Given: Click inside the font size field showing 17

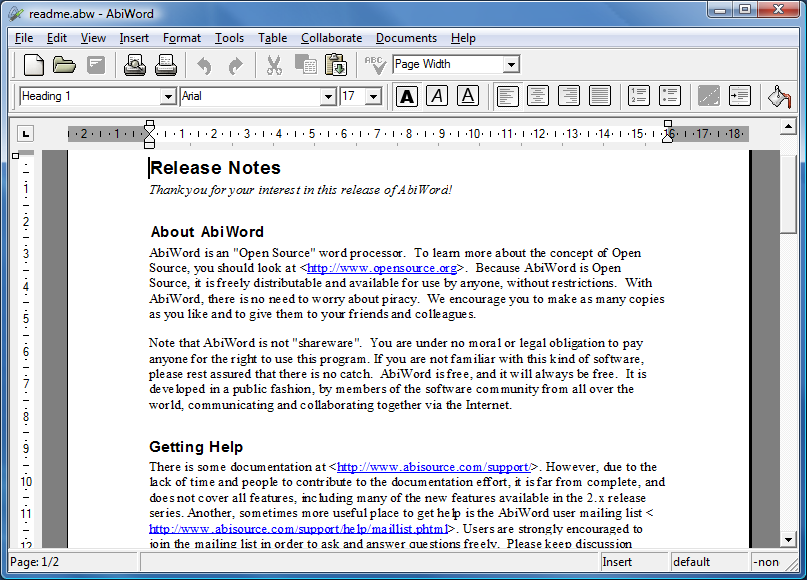Looking at the screenshot, I should coord(353,96).
